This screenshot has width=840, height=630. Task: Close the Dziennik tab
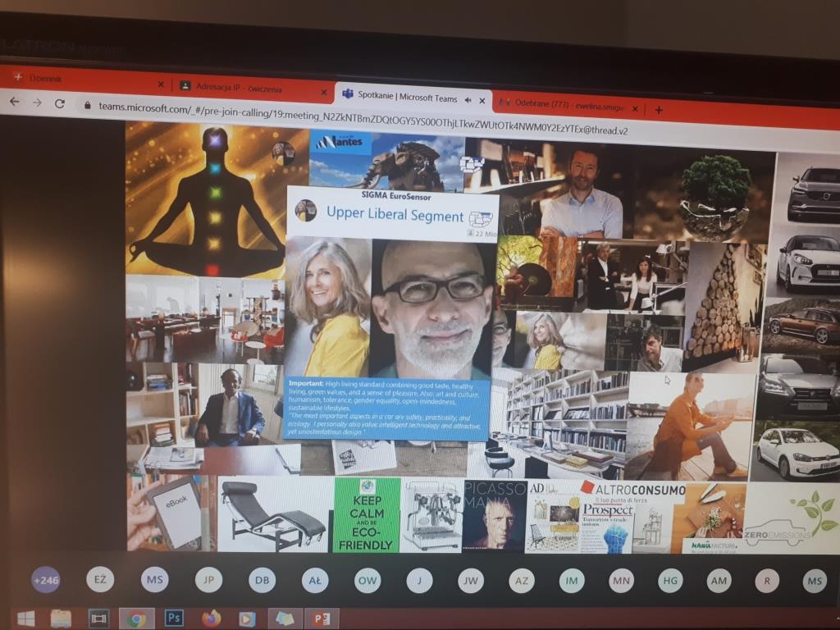point(161,84)
